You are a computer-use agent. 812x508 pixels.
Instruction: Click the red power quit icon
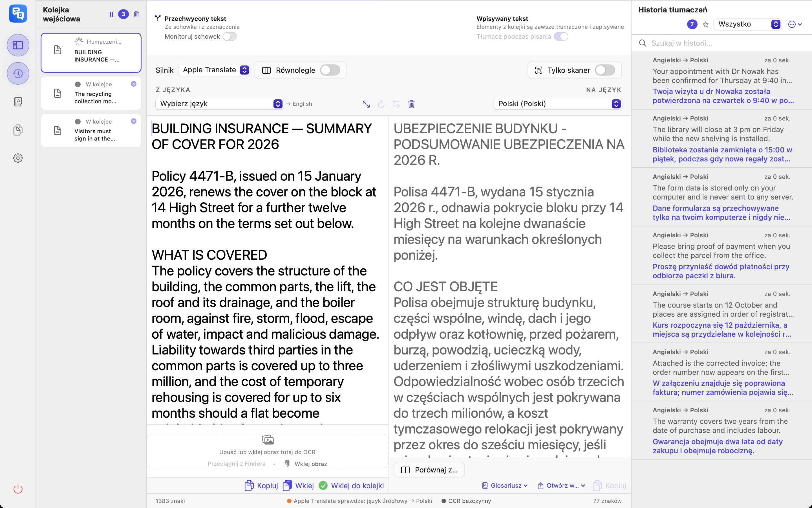coord(18,489)
